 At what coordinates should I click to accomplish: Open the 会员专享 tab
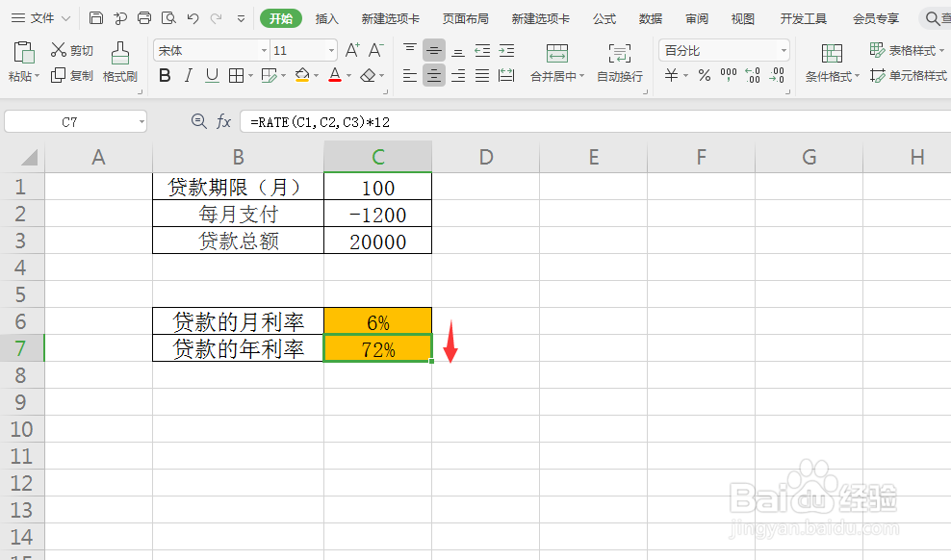point(876,19)
